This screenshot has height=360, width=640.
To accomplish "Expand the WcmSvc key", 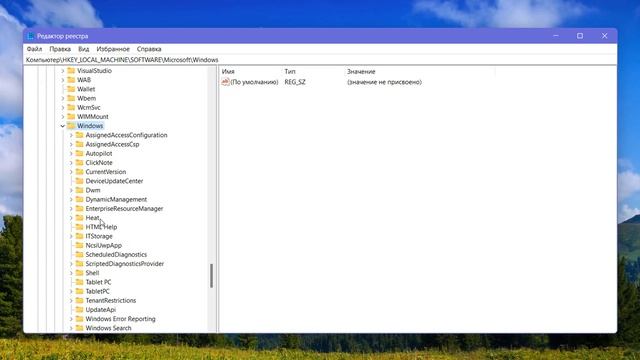I will [x=63, y=108].
